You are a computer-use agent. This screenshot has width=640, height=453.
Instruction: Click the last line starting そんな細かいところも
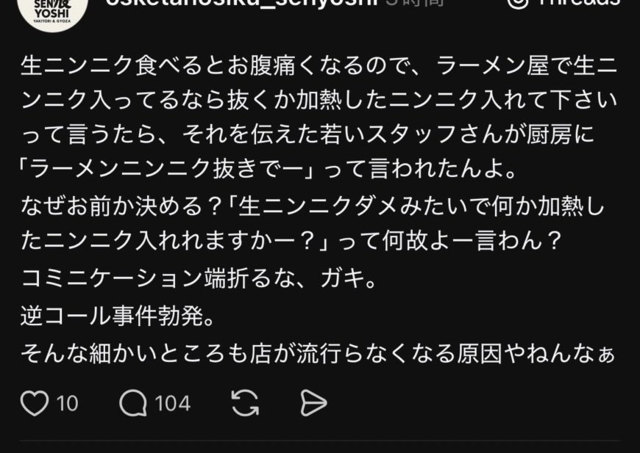318,354
